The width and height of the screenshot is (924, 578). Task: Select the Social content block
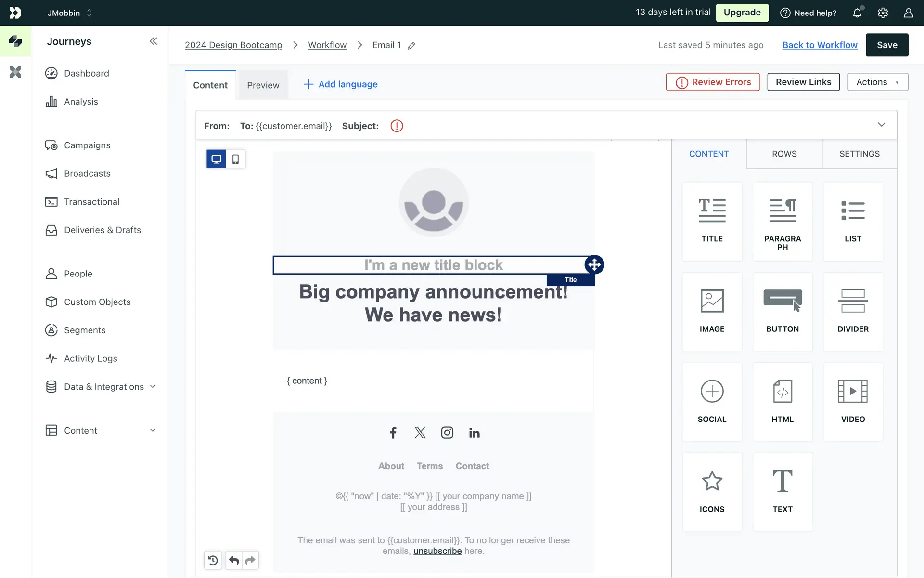[x=712, y=402]
